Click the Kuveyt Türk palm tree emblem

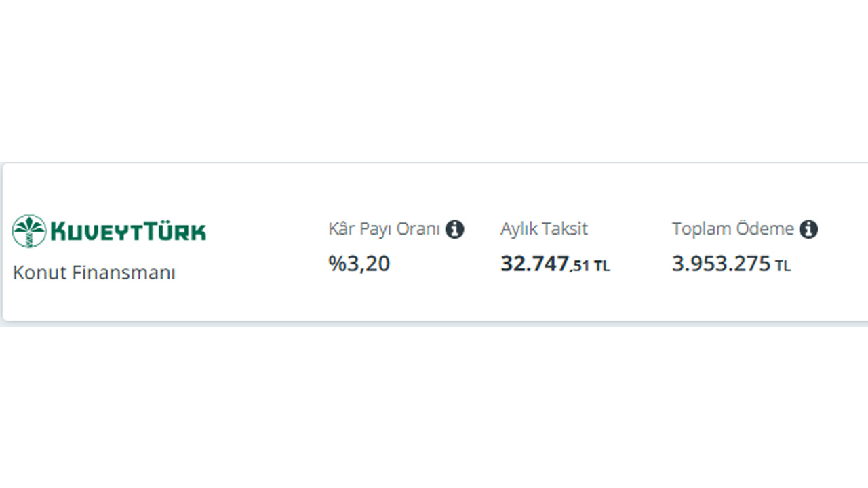click(x=29, y=231)
